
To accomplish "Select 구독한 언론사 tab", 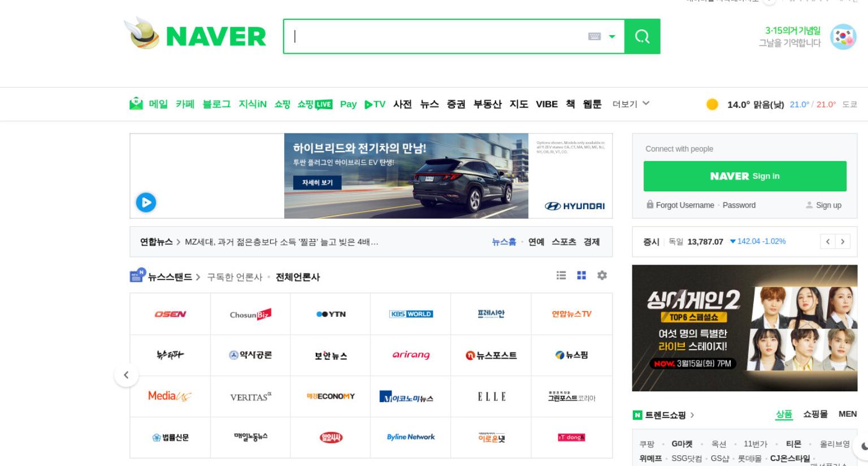I will click(x=235, y=277).
